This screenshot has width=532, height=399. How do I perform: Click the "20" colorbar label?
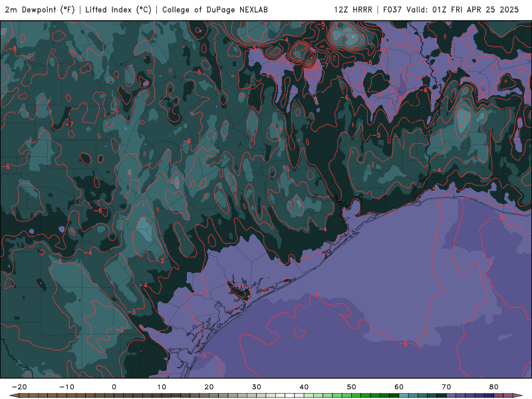point(209,387)
